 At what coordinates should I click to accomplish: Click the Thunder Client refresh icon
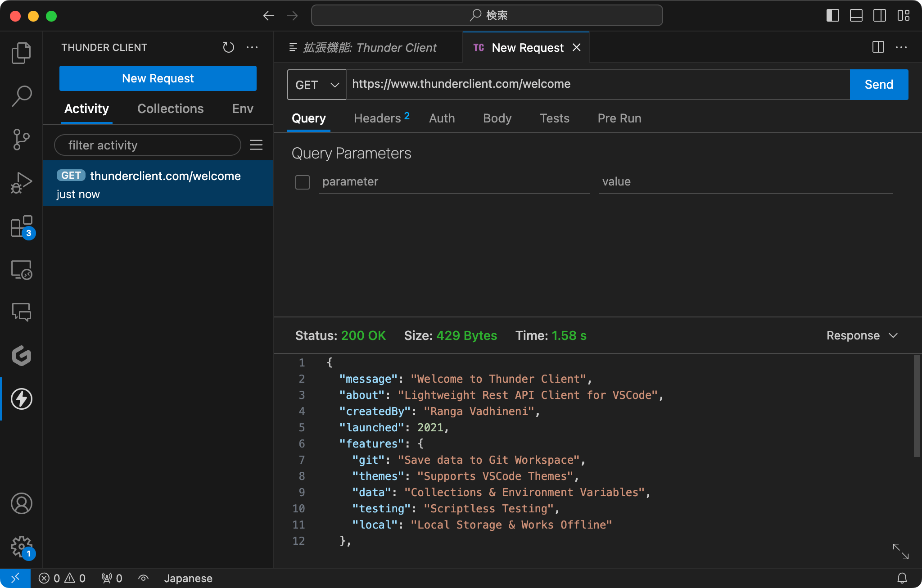228,47
